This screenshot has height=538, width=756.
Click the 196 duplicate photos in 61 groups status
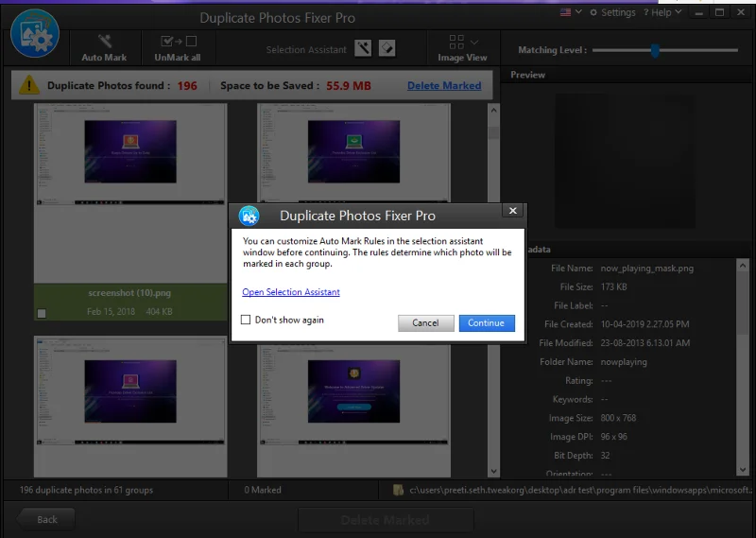point(86,490)
